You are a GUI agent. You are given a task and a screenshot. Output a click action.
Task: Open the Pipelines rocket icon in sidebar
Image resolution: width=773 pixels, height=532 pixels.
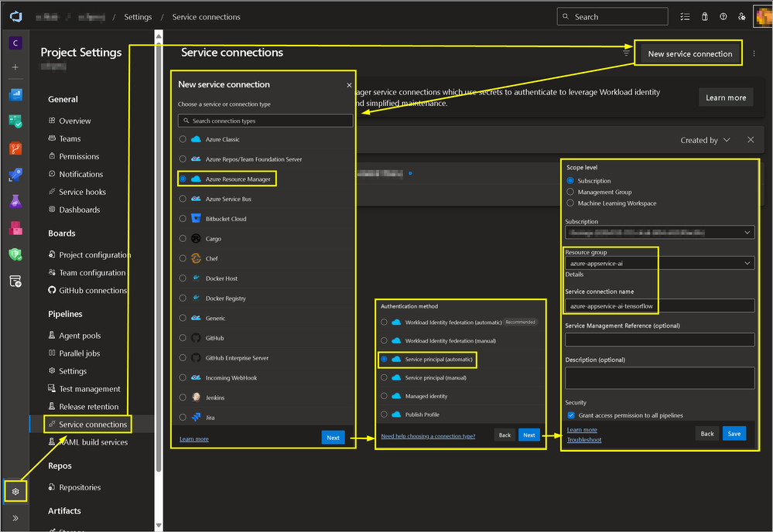(15, 175)
